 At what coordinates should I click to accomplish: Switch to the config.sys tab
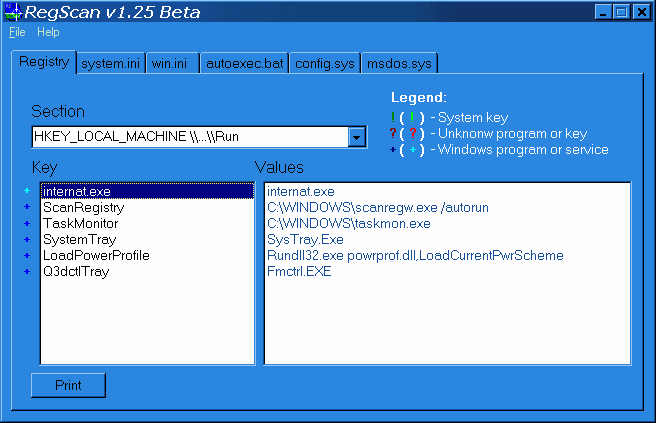[325, 64]
